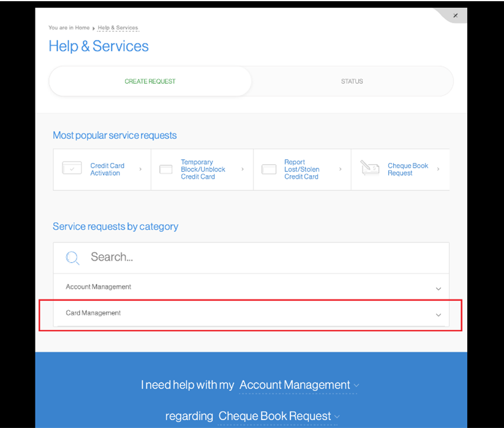This screenshot has height=428, width=504.
Task: Open the Cheque Book Request dropdown
Action: [x=279, y=416]
